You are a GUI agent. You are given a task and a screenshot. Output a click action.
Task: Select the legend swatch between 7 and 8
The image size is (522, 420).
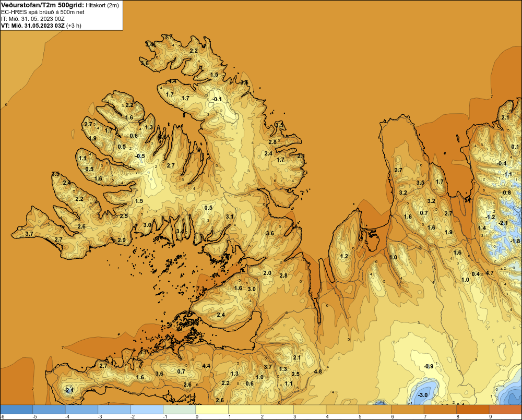441,410
